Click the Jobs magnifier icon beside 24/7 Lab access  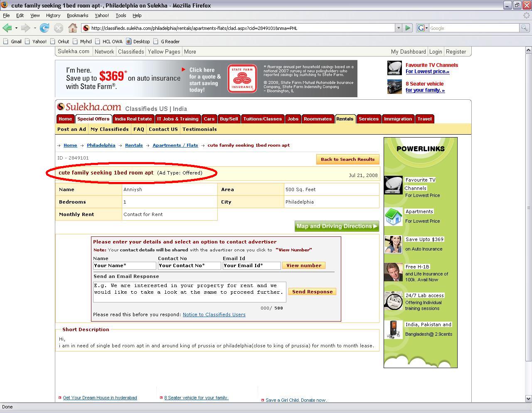click(393, 301)
